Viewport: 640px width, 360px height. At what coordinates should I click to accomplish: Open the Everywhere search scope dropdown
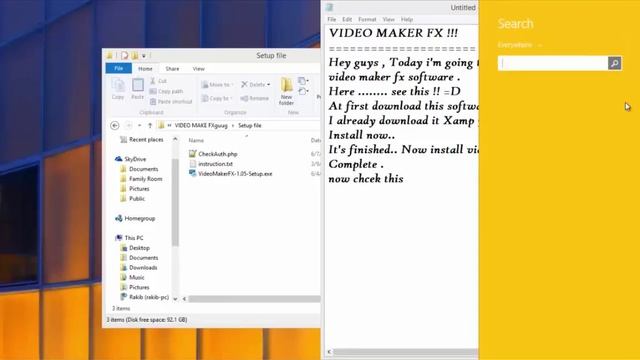point(520,45)
